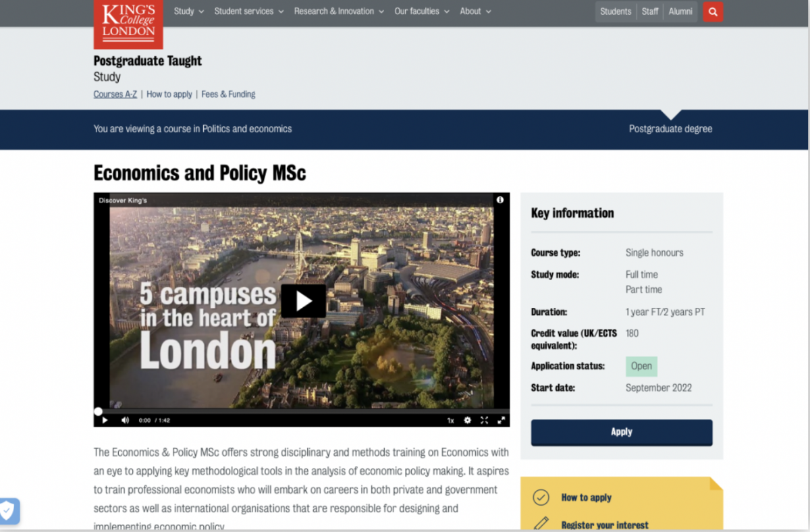The width and height of the screenshot is (810, 532).
Task: Click the Discover King's video title
Action: click(x=123, y=201)
